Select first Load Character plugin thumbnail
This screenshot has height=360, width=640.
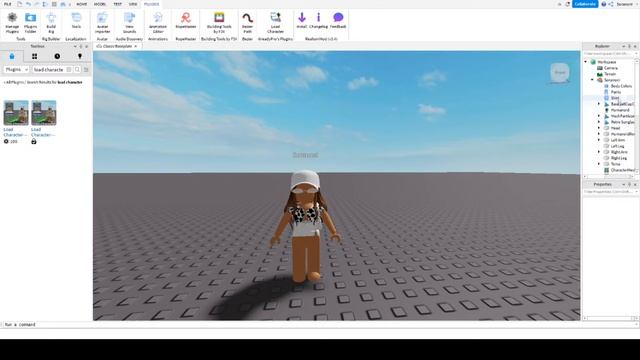click(x=16, y=113)
